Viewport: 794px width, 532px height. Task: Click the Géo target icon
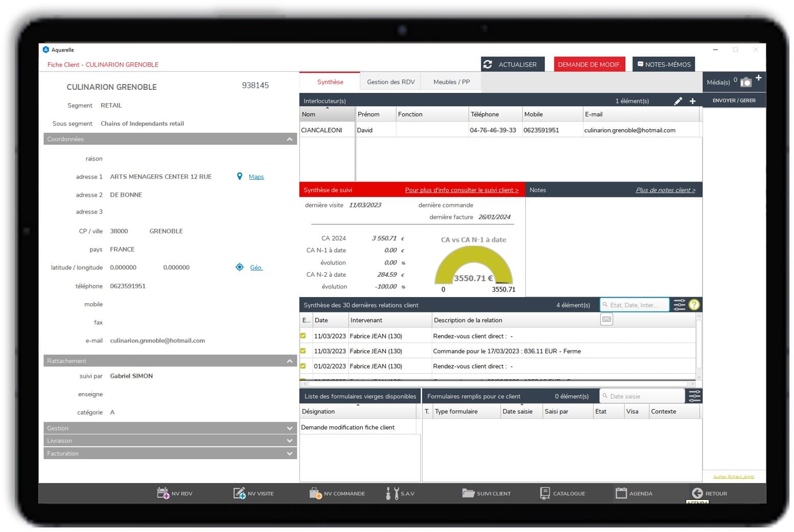tap(239, 267)
